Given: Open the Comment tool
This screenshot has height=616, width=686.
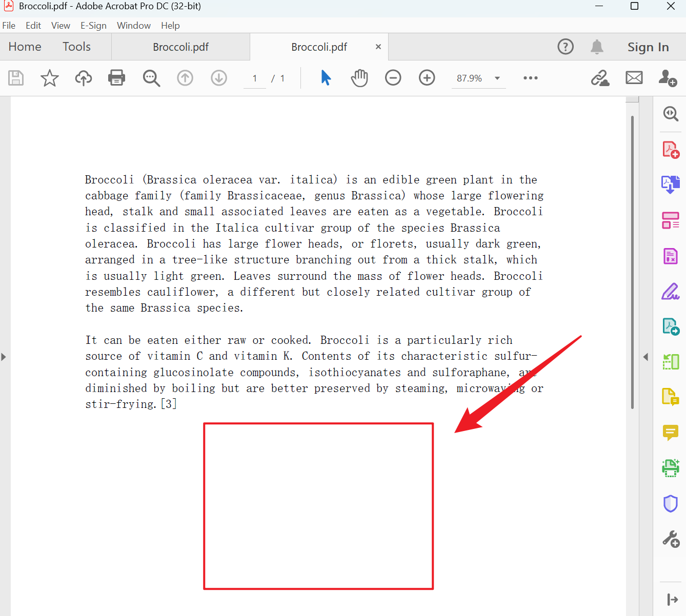Looking at the screenshot, I should [x=671, y=433].
